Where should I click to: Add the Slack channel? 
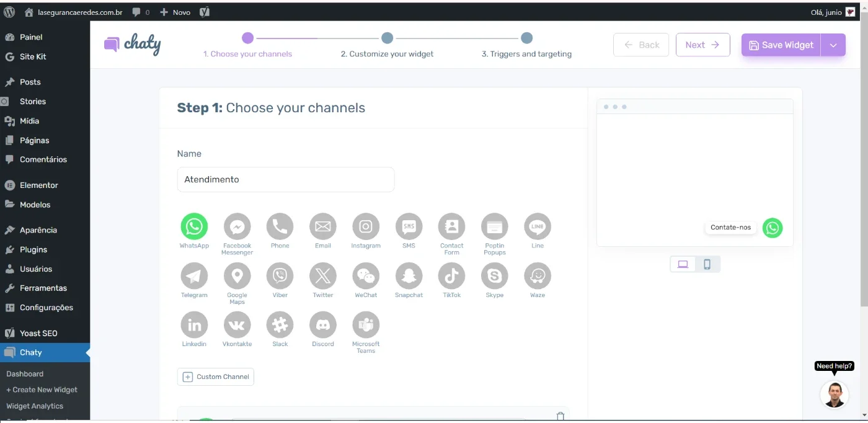pos(280,324)
